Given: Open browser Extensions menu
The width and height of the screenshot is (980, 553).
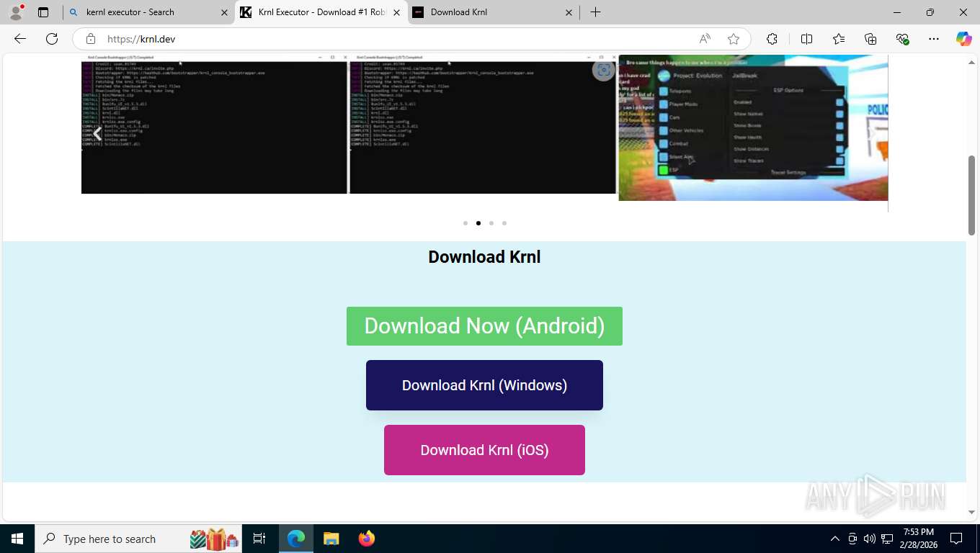Looking at the screenshot, I should [x=772, y=39].
